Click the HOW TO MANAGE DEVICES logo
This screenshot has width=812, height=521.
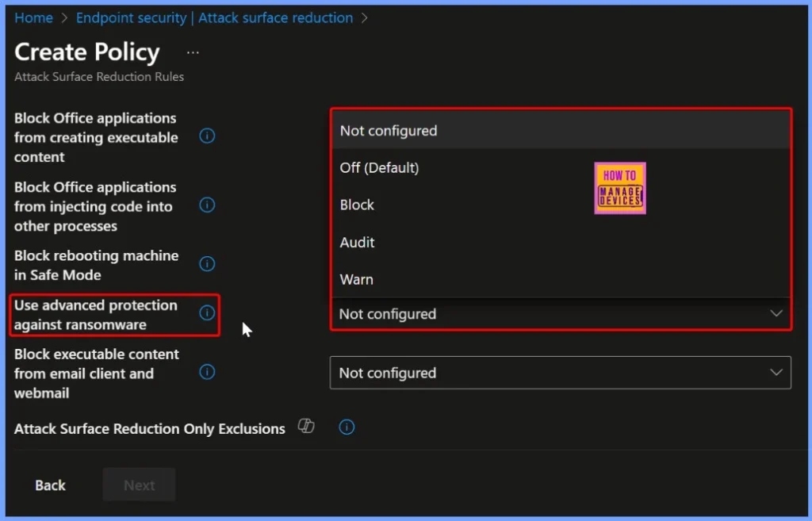(619, 188)
